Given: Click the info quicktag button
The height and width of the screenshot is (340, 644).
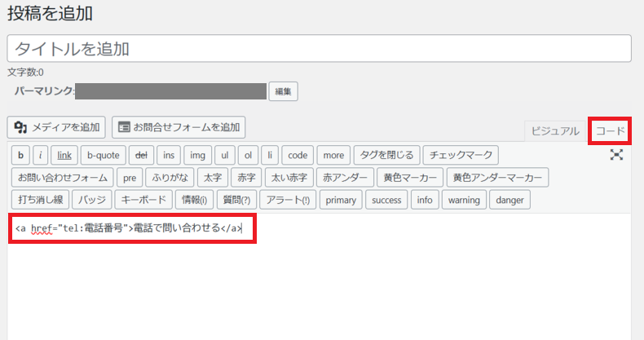Looking at the screenshot, I should coord(425,200).
